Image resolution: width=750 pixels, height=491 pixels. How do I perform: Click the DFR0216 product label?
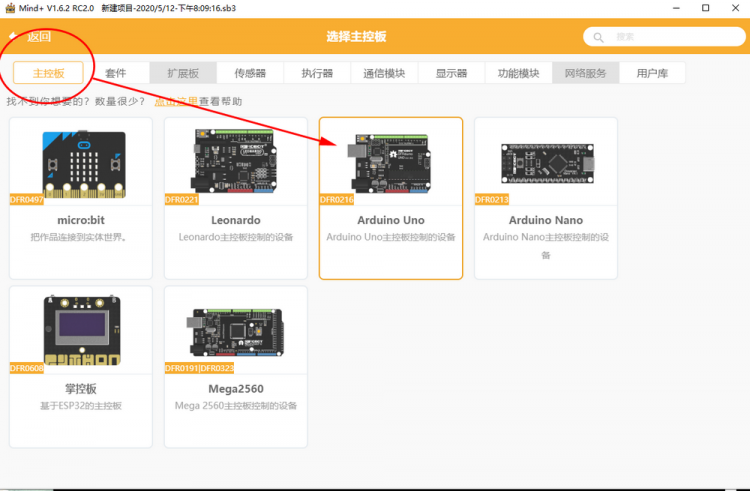coord(337,200)
